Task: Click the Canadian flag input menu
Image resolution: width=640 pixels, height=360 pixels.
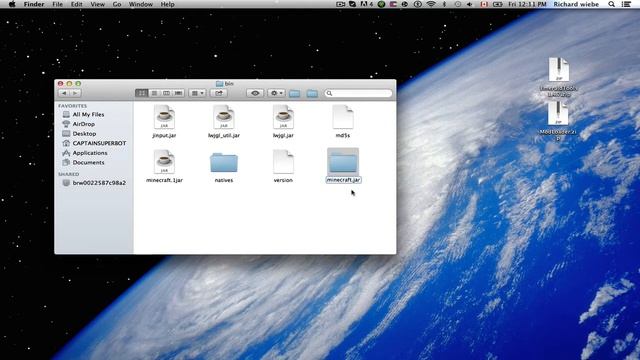Action: [484, 4]
